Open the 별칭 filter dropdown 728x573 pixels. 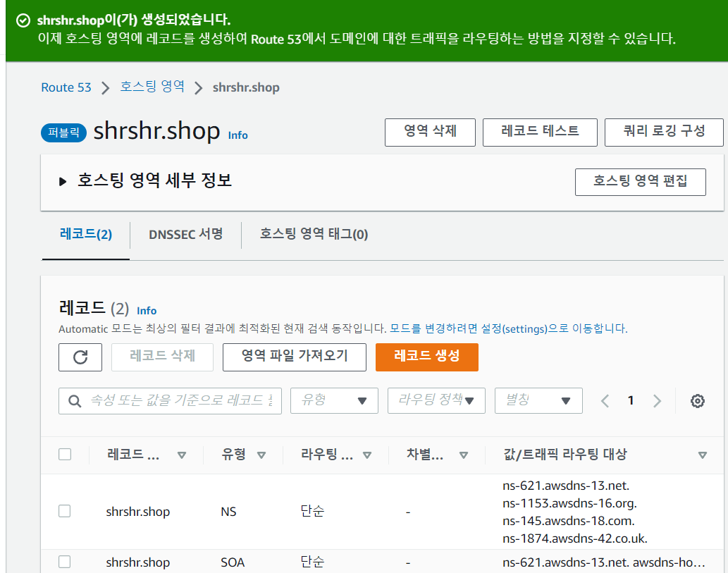(x=538, y=401)
